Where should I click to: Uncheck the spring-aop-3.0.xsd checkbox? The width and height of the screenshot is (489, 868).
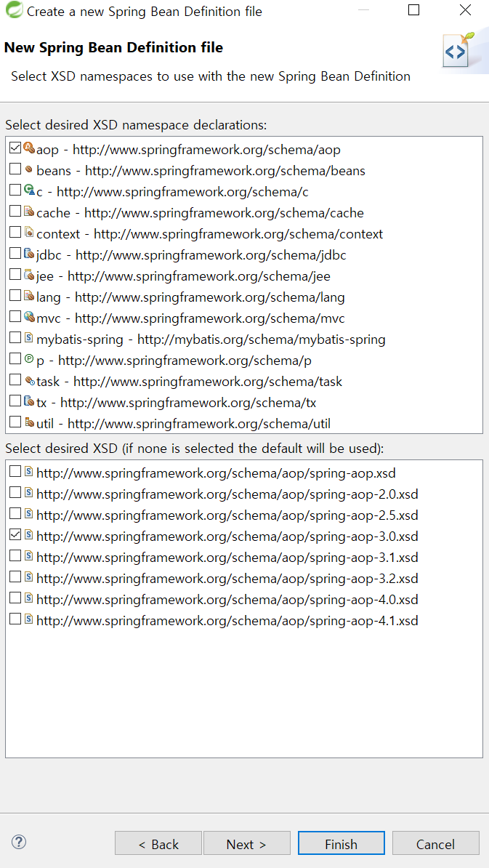click(15, 535)
